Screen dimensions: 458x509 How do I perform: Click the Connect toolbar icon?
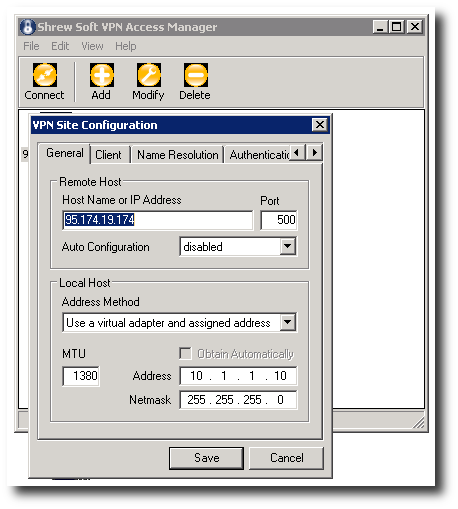[45, 75]
